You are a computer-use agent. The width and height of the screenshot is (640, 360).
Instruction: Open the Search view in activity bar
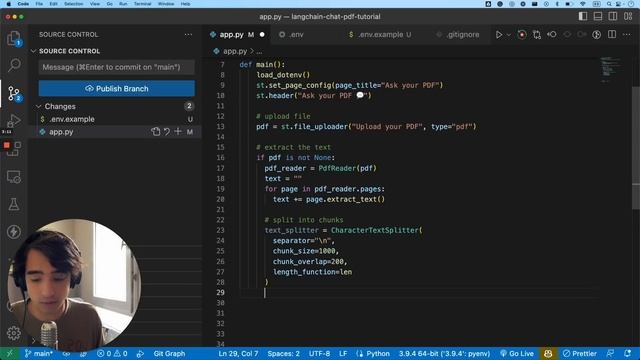point(14,65)
